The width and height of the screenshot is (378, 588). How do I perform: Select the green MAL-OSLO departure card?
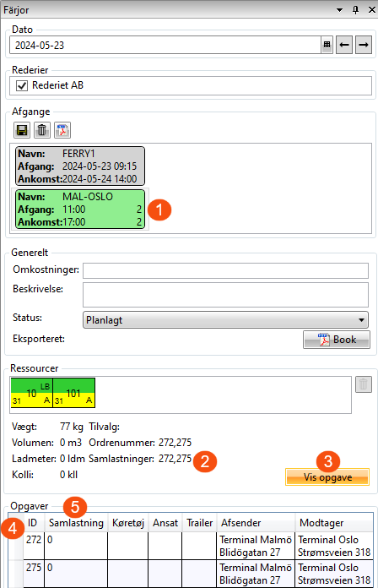tap(80, 210)
